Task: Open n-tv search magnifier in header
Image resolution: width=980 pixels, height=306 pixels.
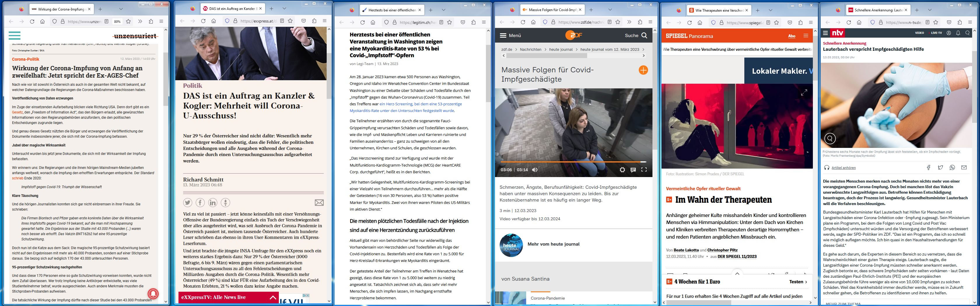Action: pyautogui.click(x=968, y=33)
